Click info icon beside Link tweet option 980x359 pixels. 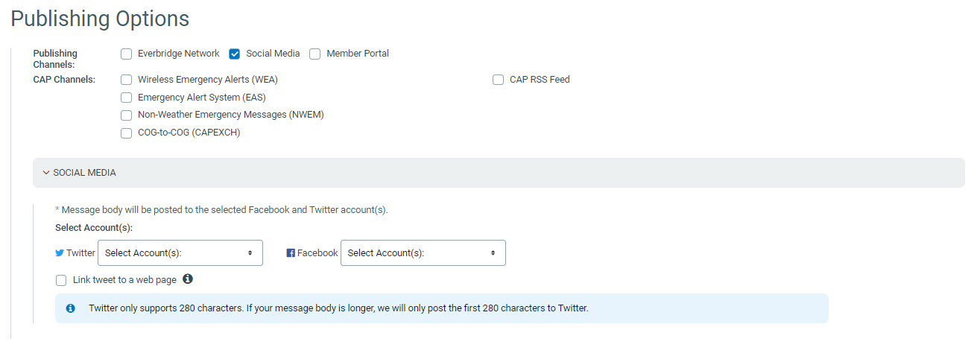pos(188,279)
